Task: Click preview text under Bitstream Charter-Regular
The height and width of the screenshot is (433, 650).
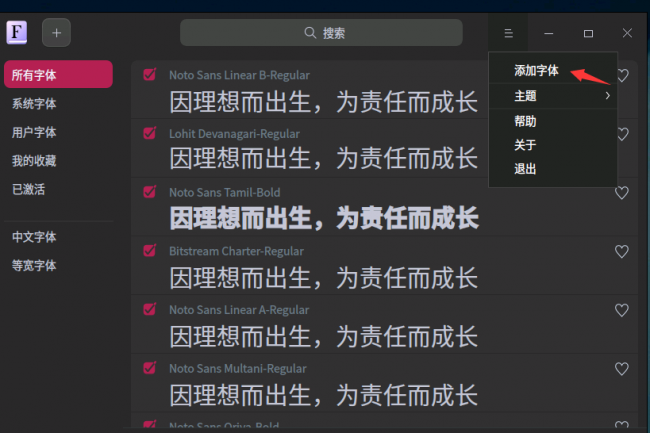Action: [x=324, y=278]
